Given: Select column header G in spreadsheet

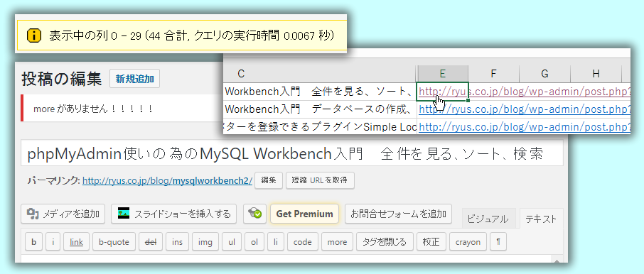Looking at the screenshot, I should point(544,73).
